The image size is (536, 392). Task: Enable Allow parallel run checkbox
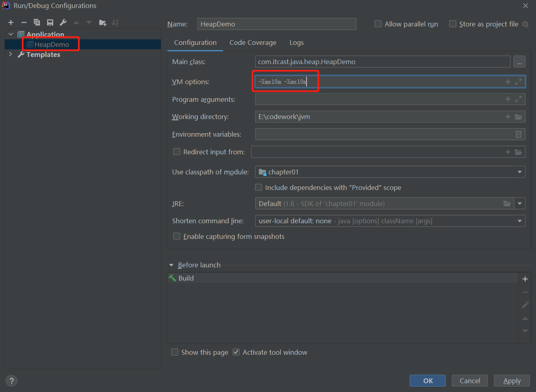pos(378,24)
